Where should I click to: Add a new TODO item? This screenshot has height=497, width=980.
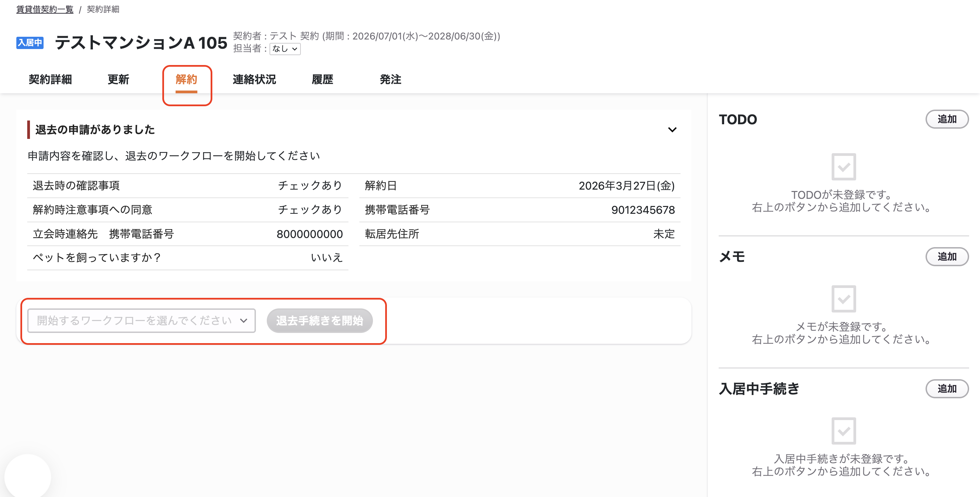pos(947,119)
